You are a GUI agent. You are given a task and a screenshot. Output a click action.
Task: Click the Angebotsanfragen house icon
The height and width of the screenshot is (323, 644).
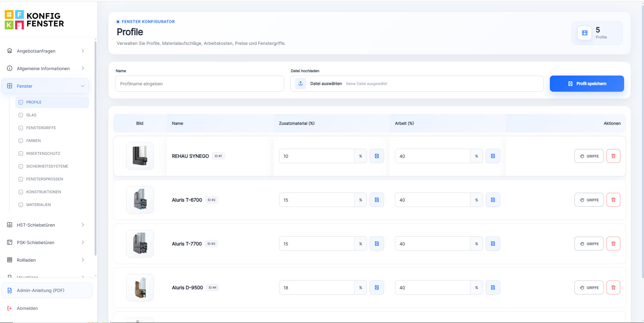pos(10,51)
